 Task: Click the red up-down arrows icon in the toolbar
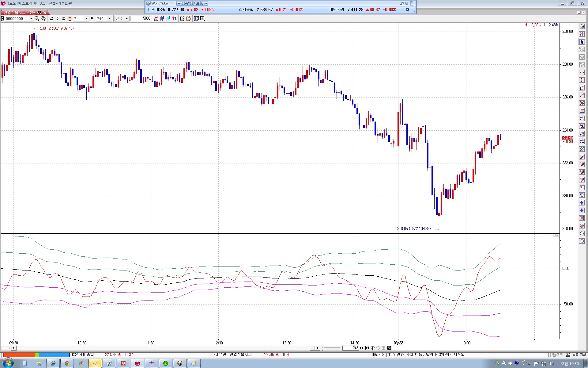click(x=175, y=19)
